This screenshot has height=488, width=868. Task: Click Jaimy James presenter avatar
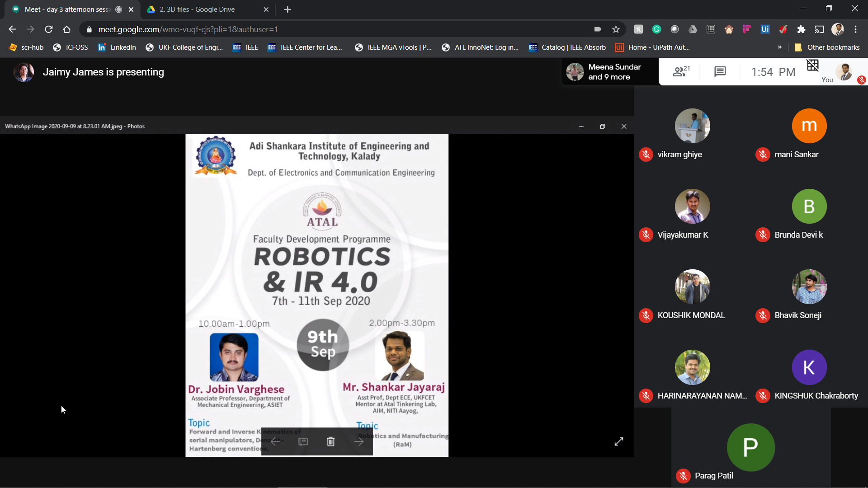24,72
